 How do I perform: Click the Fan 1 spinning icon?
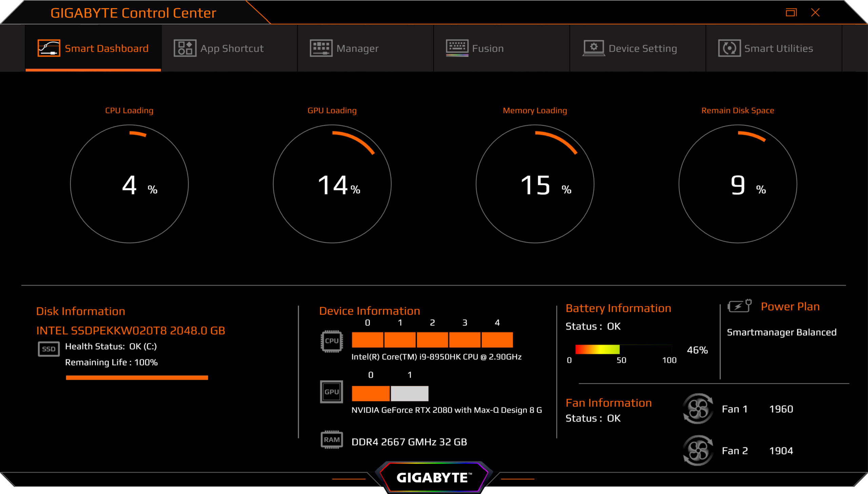tap(698, 409)
